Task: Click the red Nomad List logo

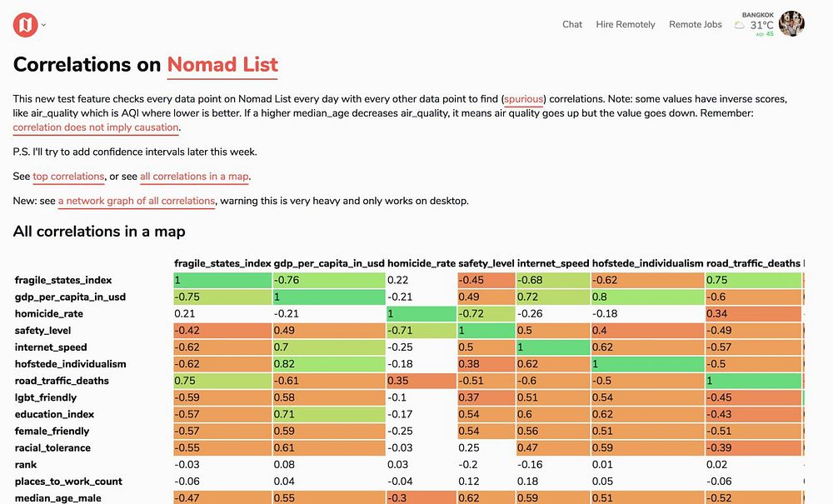Action: coord(26,24)
